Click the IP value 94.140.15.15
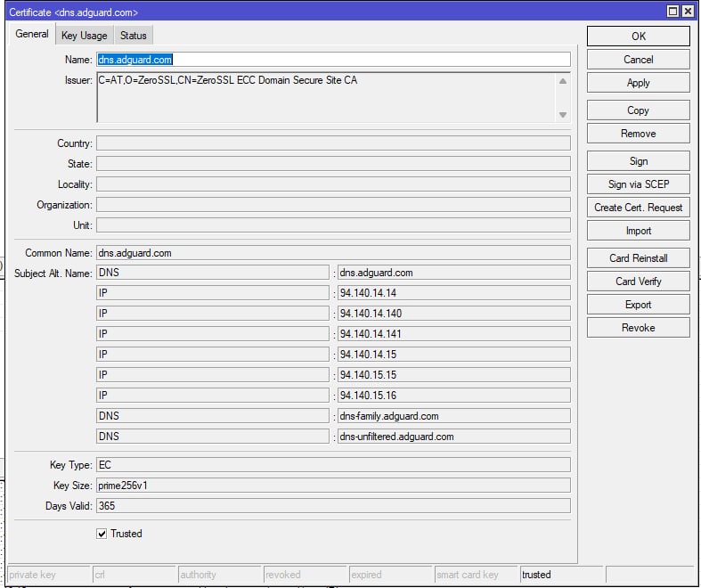 click(x=453, y=375)
